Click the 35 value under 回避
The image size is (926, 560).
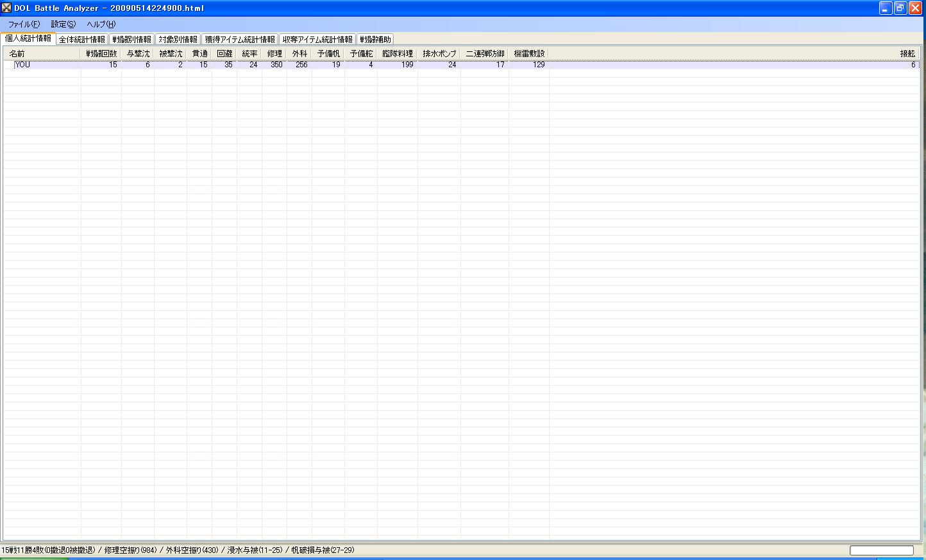[x=228, y=65]
